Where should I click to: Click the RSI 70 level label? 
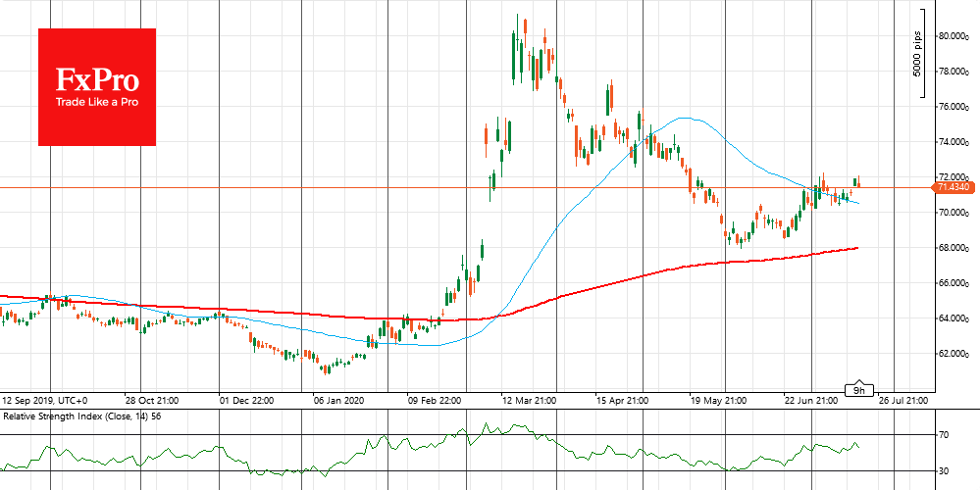click(x=944, y=435)
